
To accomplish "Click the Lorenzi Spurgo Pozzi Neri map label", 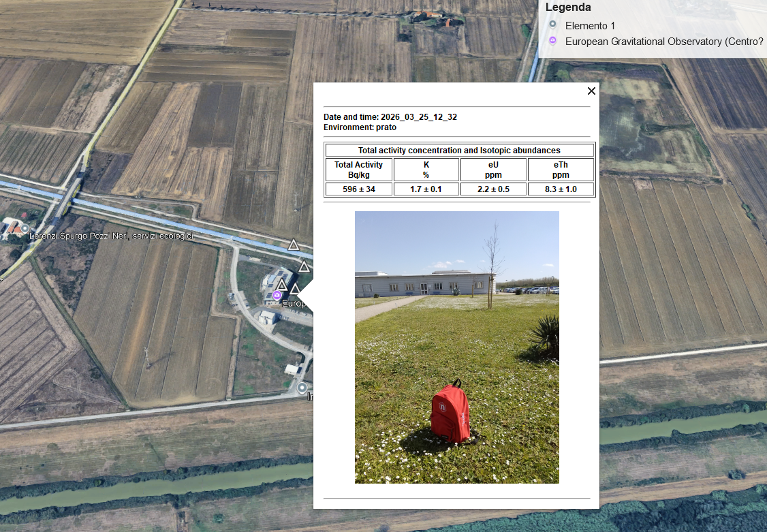I will pos(111,236).
